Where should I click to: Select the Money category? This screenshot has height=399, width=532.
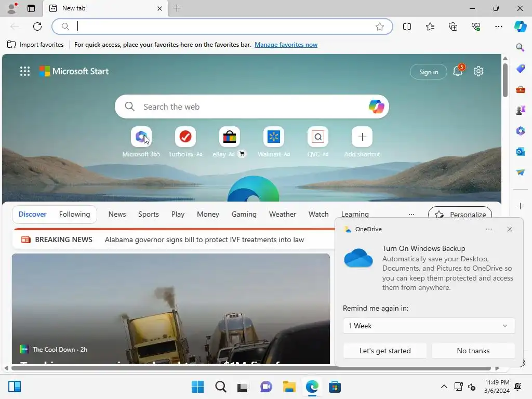pos(208,214)
